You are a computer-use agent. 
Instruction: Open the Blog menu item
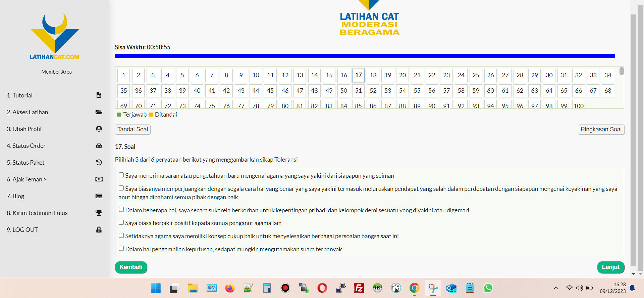coord(15,196)
